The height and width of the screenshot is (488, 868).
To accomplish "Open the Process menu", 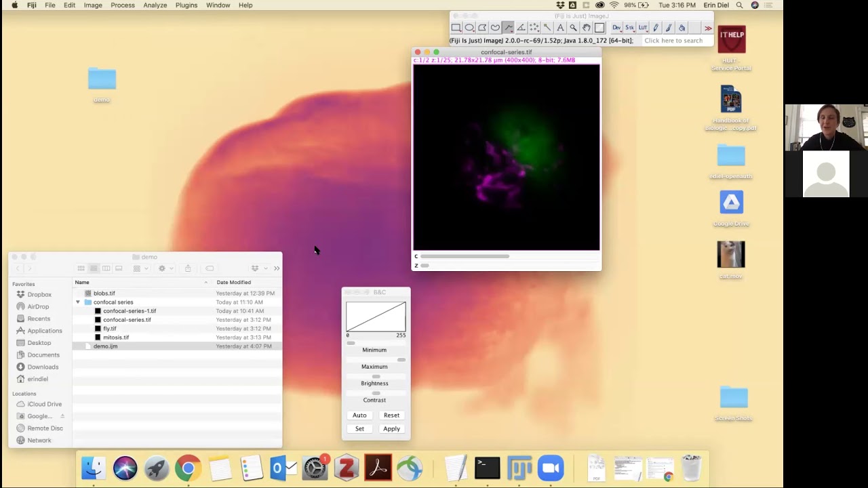I will click(x=123, y=5).
